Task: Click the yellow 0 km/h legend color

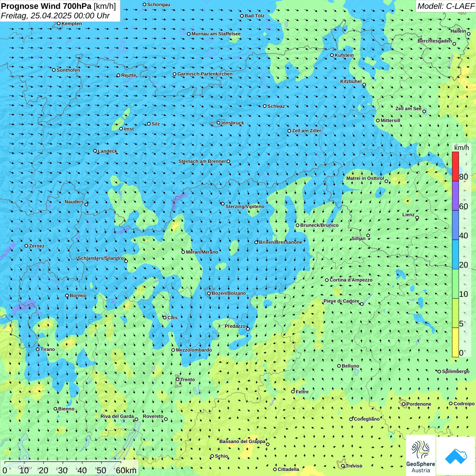Action: pos(455,342)
